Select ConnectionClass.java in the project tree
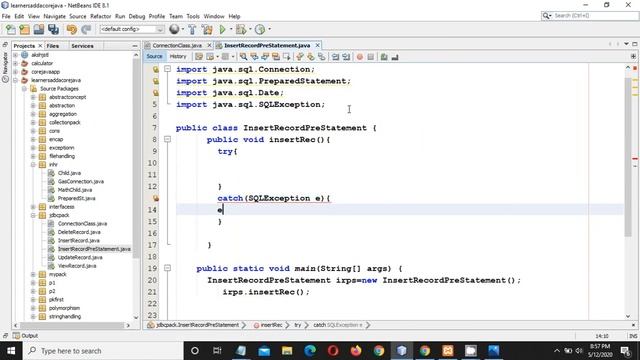This screenshot has height=360, width=640. point(82,224)
